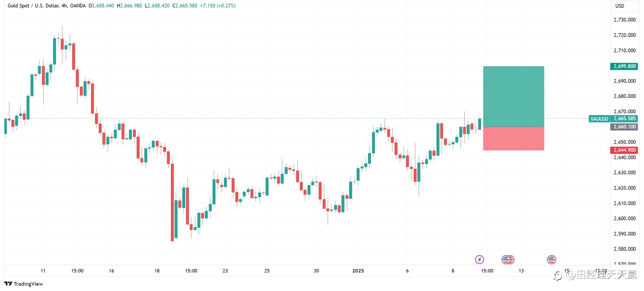Click the 2,600.000 level on price axis

click(625, 218)
